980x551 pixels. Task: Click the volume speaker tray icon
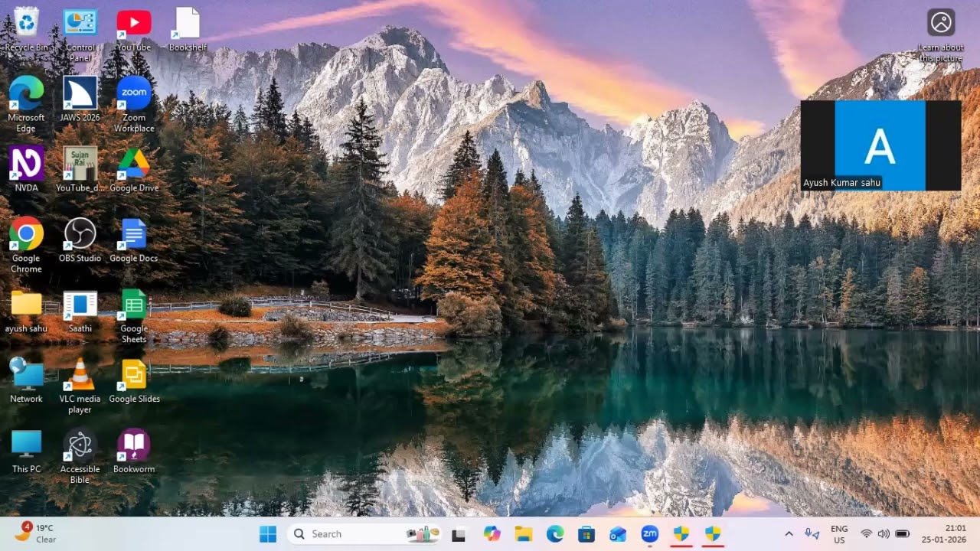pos(884,534)
